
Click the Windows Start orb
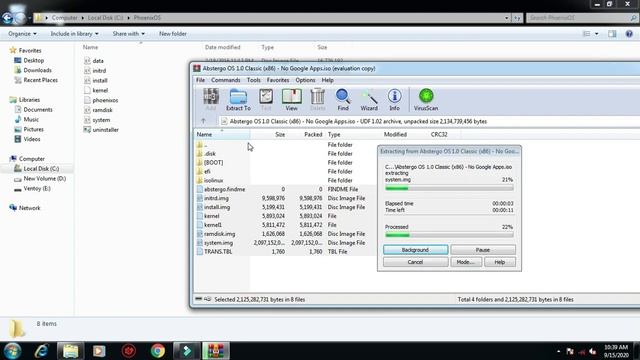[12, 351]
